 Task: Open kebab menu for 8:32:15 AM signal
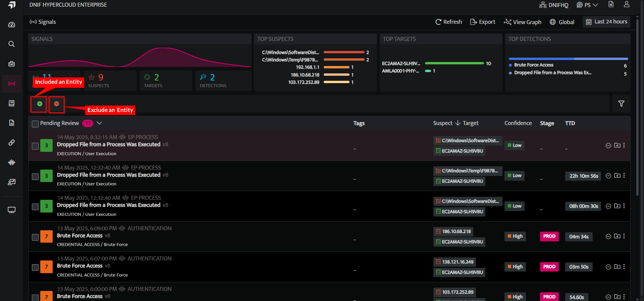(624, 145)
